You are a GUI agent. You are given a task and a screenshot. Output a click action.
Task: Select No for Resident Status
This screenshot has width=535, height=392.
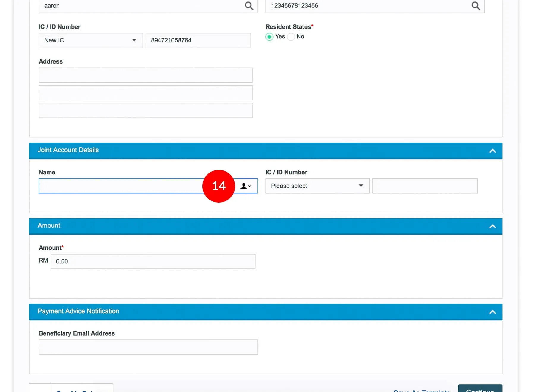click(x=291, y=37)
